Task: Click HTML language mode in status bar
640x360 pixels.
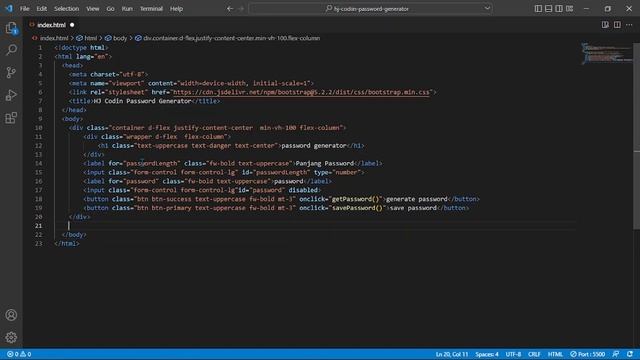Action: point(555,354)
